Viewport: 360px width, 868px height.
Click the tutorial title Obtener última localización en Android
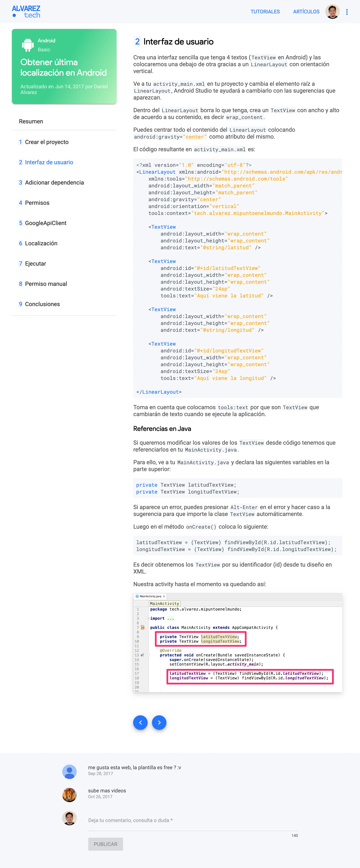tap(63, 67)
